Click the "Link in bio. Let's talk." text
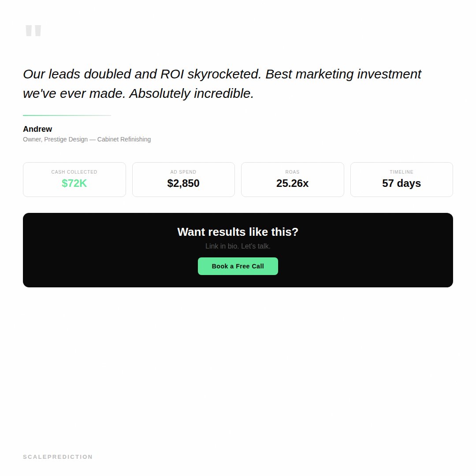 click(238, 246)
